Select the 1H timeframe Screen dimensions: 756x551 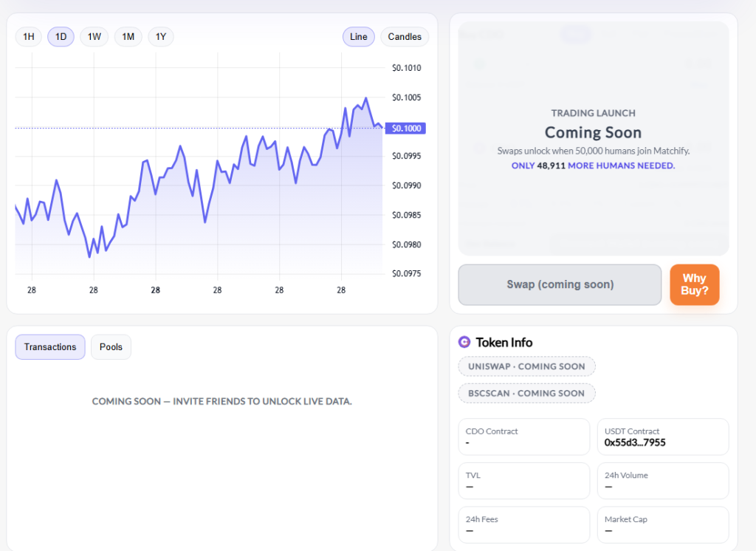click(x=29, y=37)
